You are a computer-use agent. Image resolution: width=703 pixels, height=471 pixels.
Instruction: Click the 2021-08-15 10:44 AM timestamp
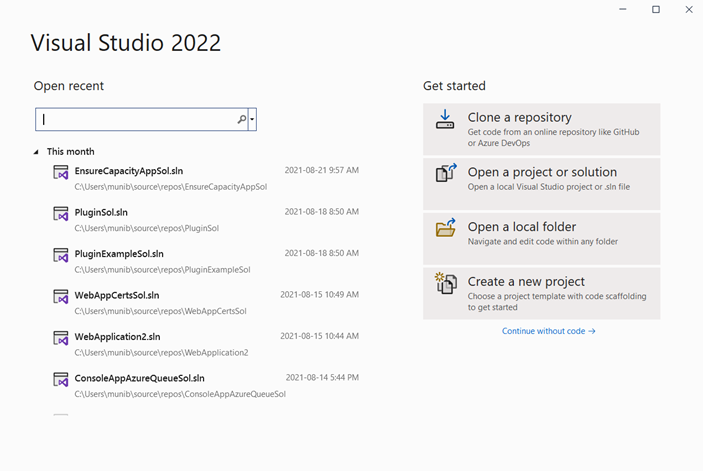click(319, 336)
